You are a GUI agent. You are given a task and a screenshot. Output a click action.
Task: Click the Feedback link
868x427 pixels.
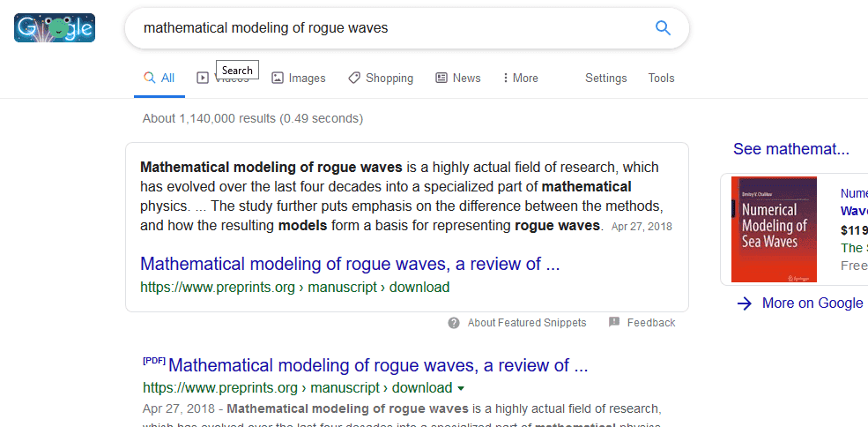(651, 323)
